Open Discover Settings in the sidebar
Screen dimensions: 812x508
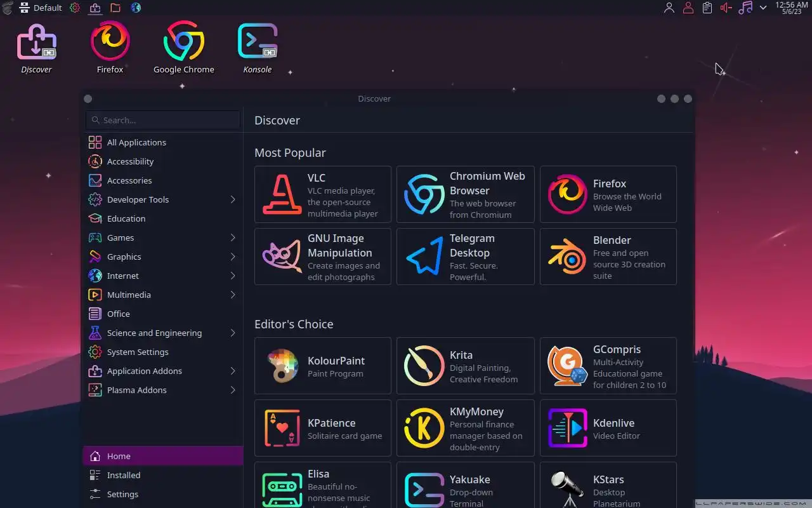[162, 494]
